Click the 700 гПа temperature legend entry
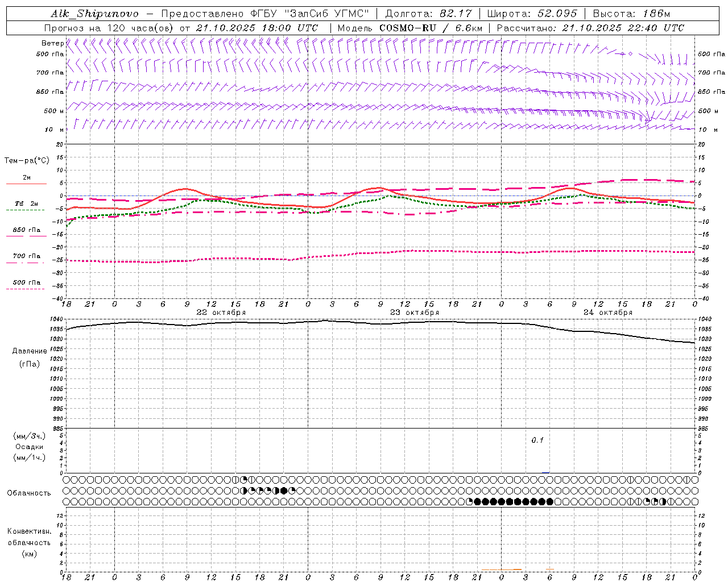This screenshot has height=582, width=728. [x=27, y=256]
